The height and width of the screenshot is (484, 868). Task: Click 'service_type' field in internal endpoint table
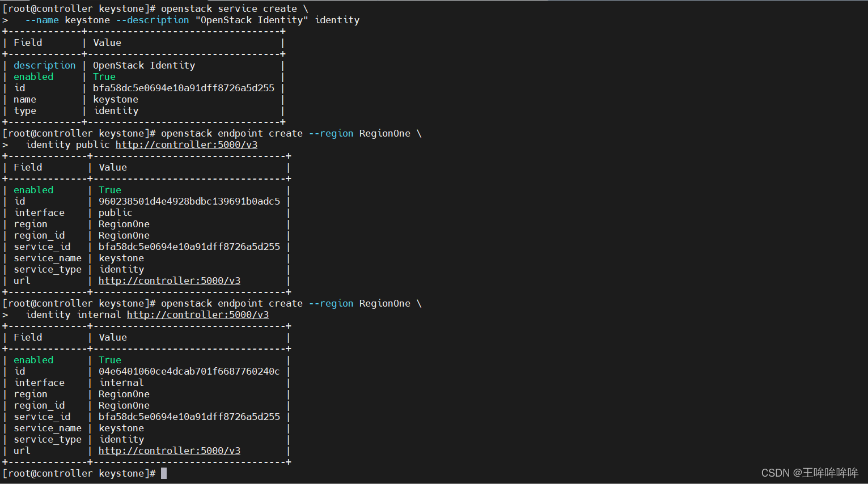(x=48, y=439)
